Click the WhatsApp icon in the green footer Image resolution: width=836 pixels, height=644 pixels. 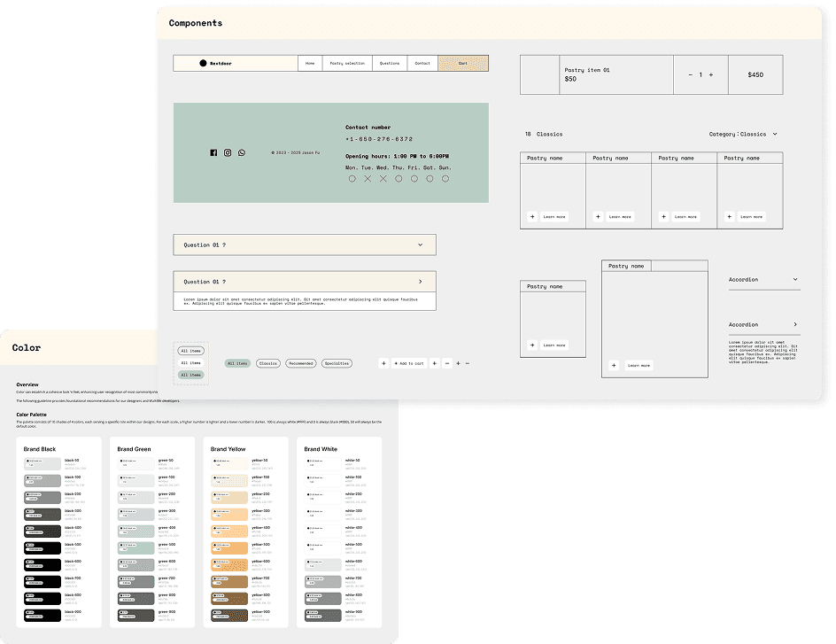point(242,152)
